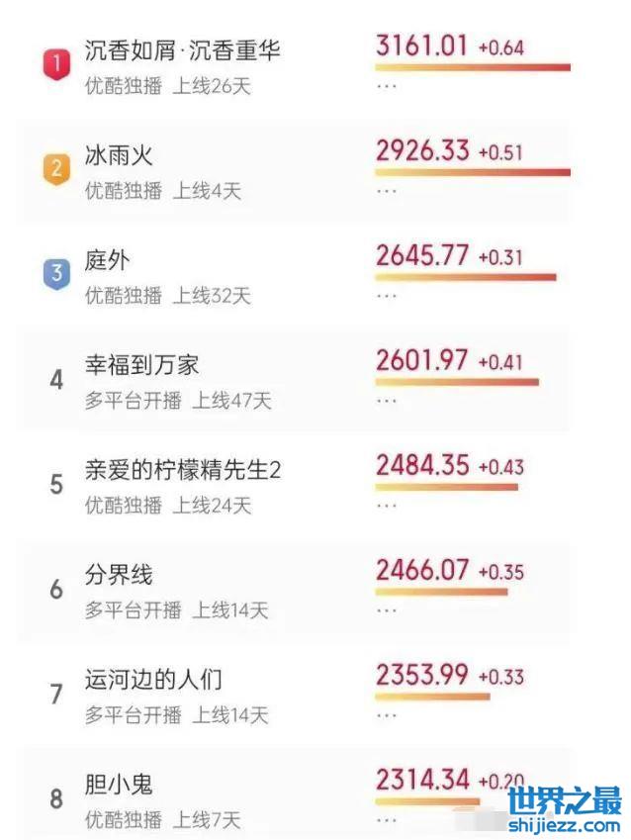Open the 冰雨火 drama entry
Screen dimensions: 631x840
coord(119,155)
